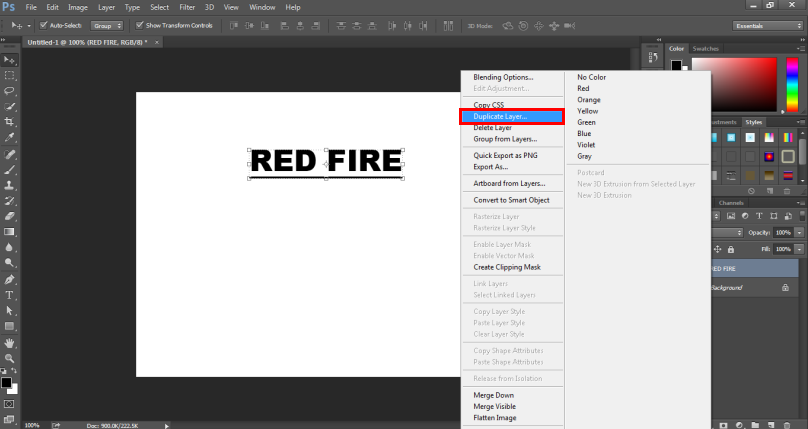Select the Quick Selection tool
This screenshot has height=429, width=808.
click(9, 107)
